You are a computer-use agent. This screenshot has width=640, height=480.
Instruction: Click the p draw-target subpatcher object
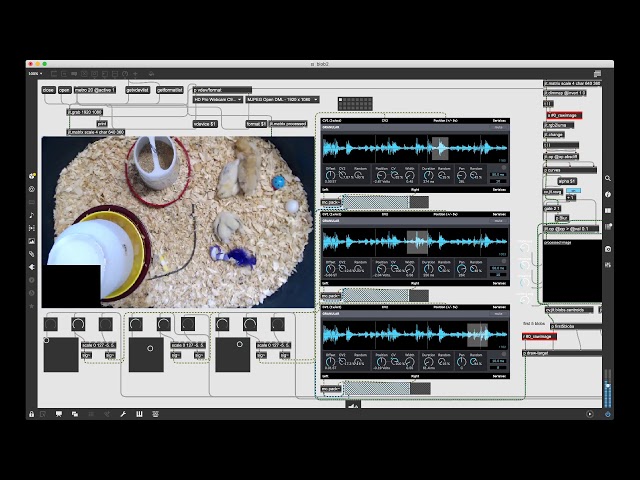(562, 353)
